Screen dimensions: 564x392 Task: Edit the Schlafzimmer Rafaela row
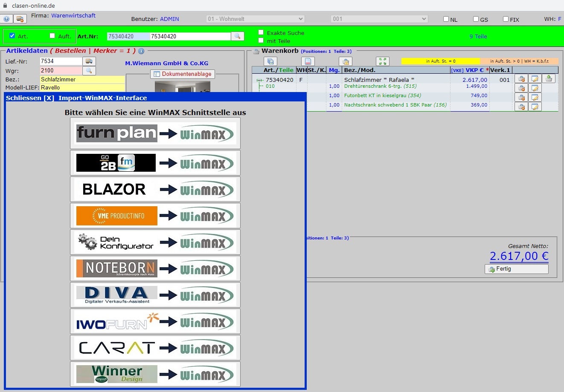point(535,78)
